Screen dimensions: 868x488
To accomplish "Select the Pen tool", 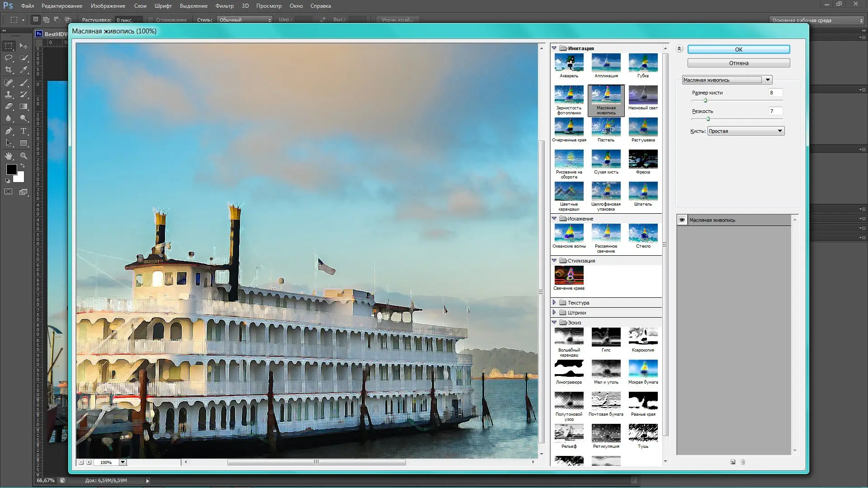I will (x=9, y=131).
